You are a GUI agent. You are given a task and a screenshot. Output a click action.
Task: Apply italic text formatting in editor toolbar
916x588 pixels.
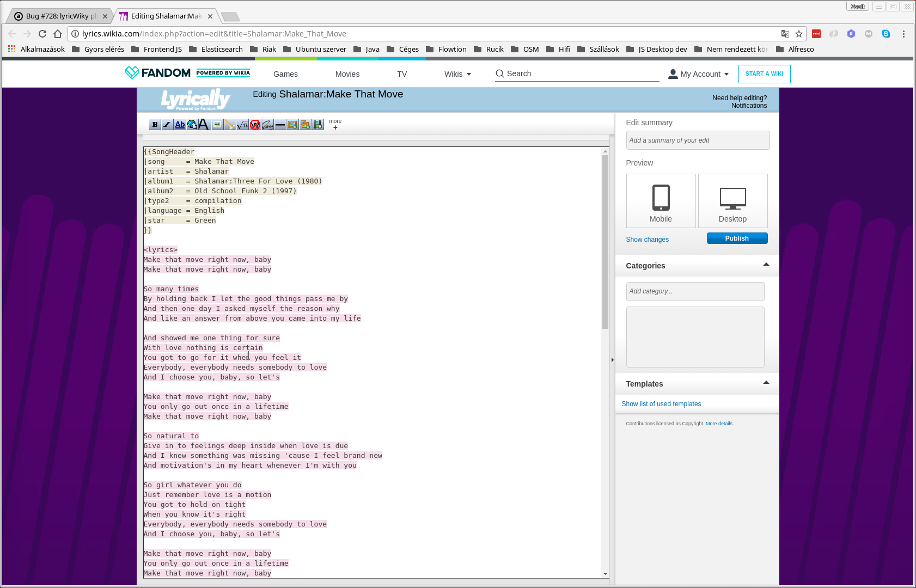pyautogui.click(x=167, y=125)
